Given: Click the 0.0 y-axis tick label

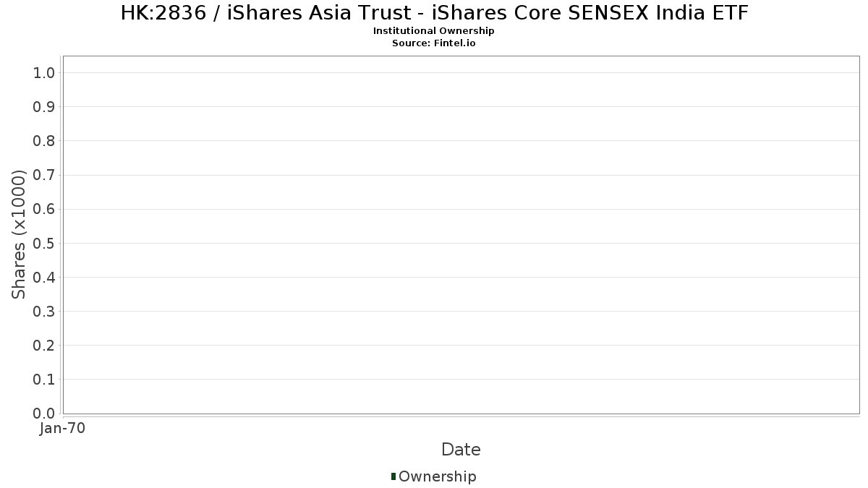Looking at the screenshot, I should tap(44, 413).
